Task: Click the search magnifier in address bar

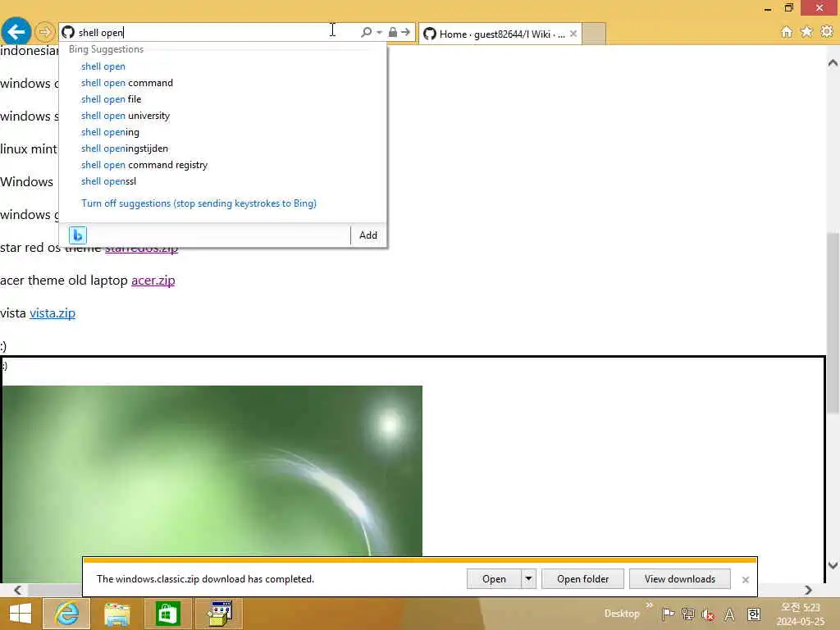Action: 367,32
